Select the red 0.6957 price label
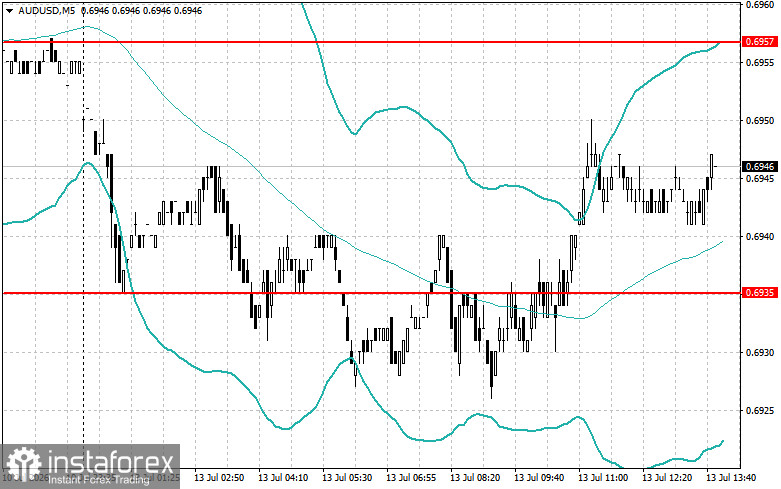Viewport: 781px width, 489px height. (x=760, y=42)
